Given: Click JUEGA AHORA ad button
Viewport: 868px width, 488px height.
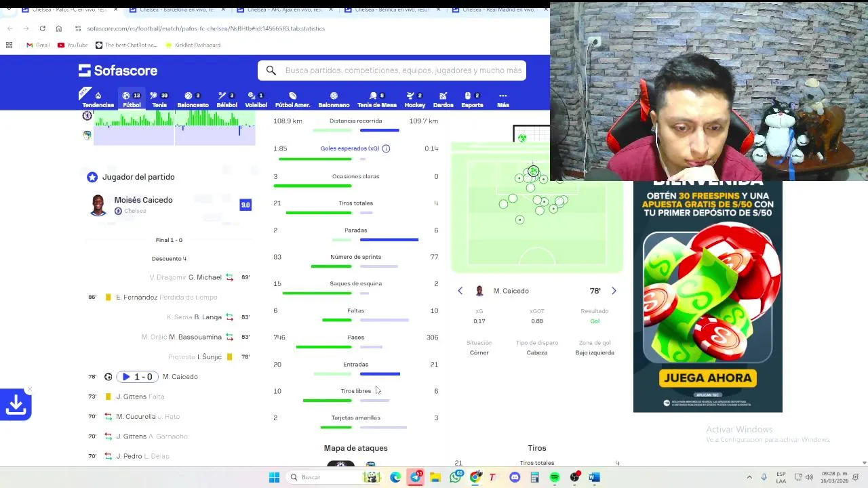Looking at the screenshot, I should [707, 378].
